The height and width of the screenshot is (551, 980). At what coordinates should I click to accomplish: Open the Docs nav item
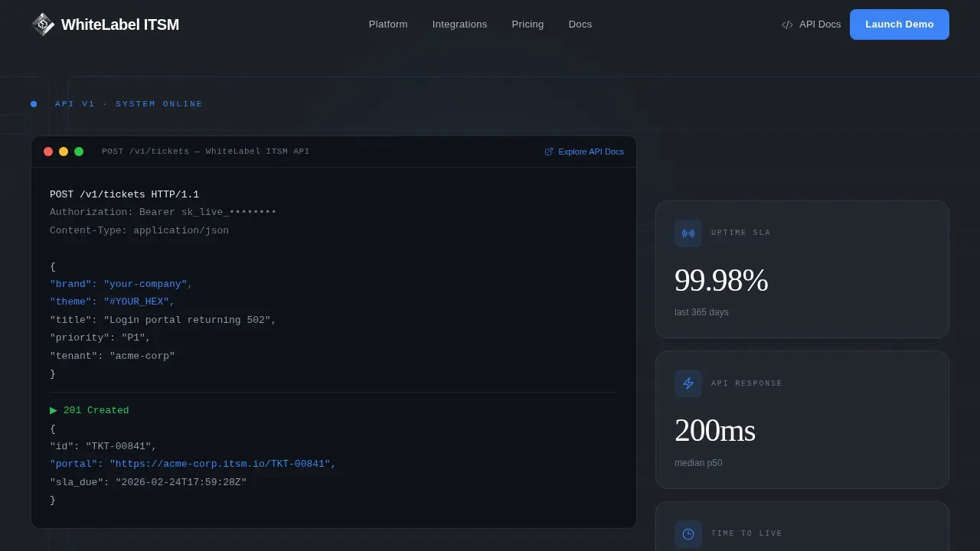(x=580, y=24)
